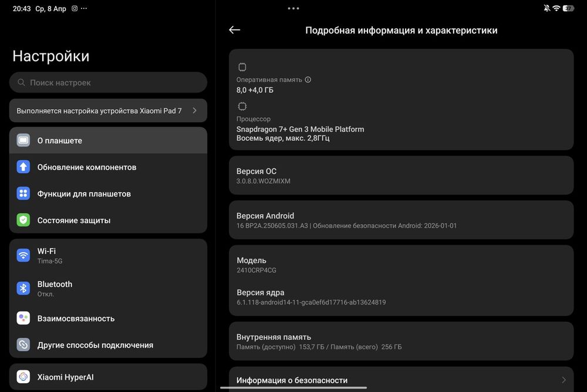
Task: Click the info icon next to Оперативная память
Action: 308,80
